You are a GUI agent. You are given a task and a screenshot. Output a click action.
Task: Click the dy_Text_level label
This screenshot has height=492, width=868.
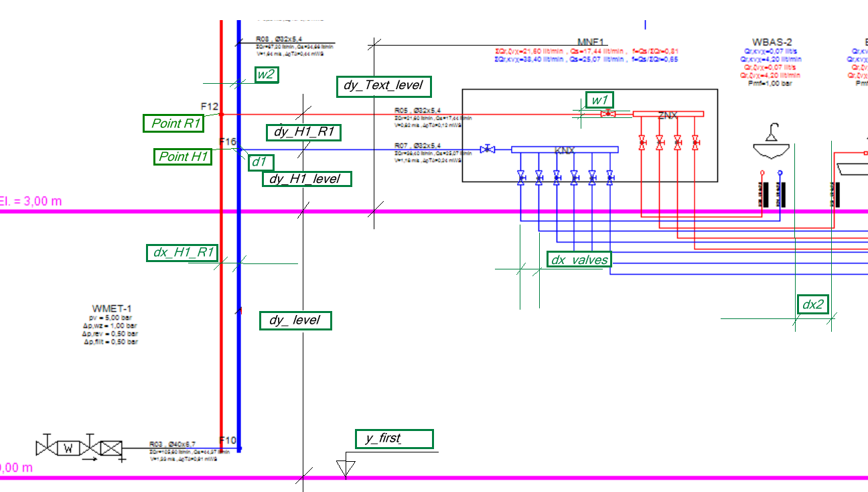(383, 86)
